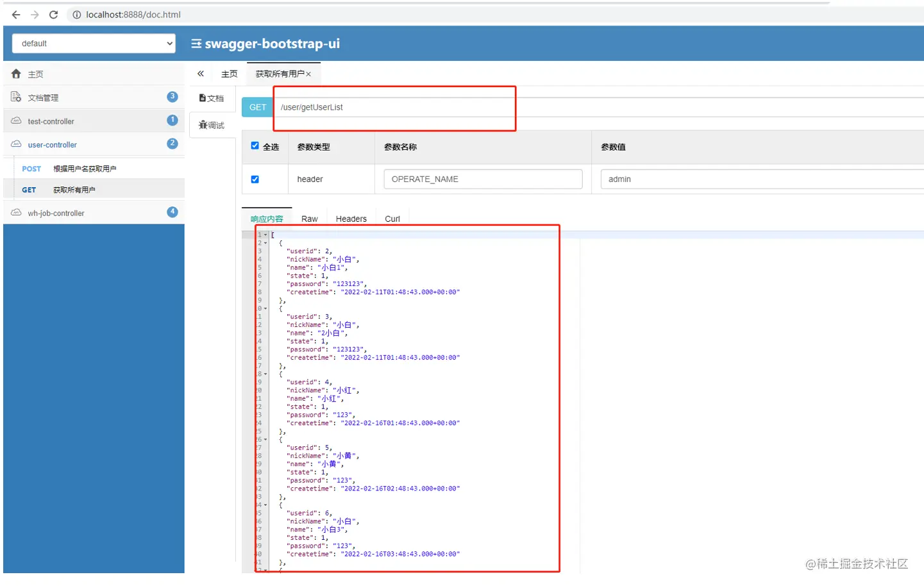Click createtime 2022-02-16T02:48:43 line

click(x=373, y=489)
